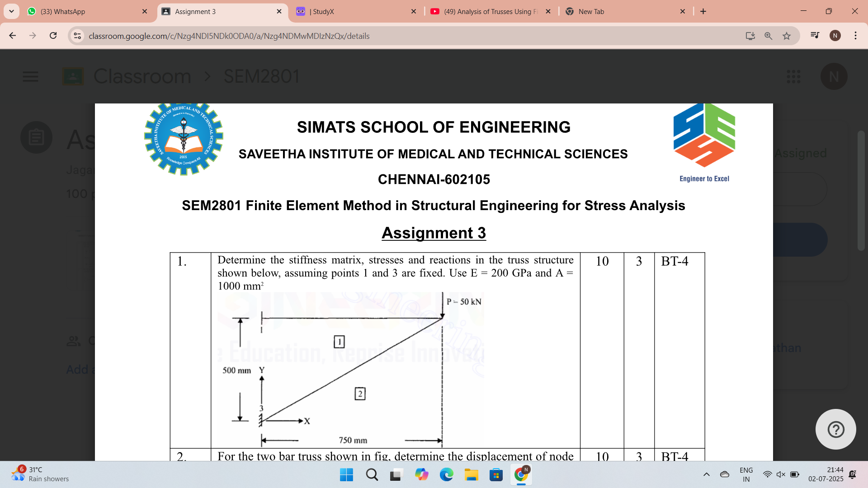This screenshot has height=488, width=868.
Task: Open site information settings in address bar
Action: point(77,36)
